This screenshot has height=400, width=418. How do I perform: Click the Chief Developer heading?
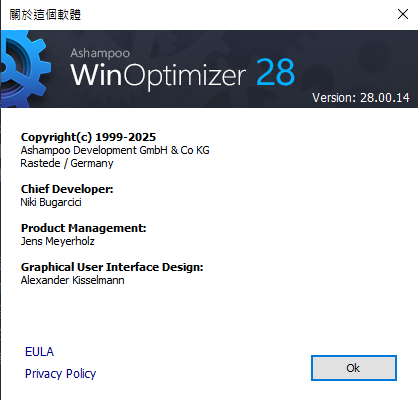click(x=67, y=189)
